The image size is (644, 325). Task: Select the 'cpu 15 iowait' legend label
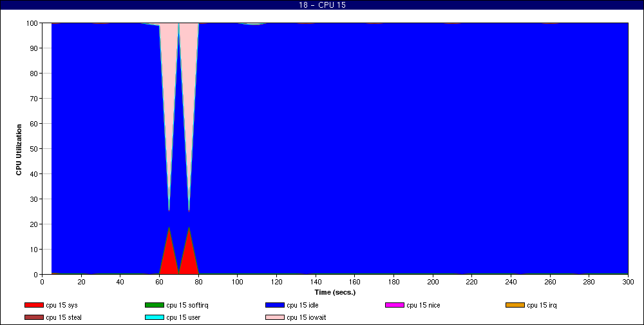(307, 318)
